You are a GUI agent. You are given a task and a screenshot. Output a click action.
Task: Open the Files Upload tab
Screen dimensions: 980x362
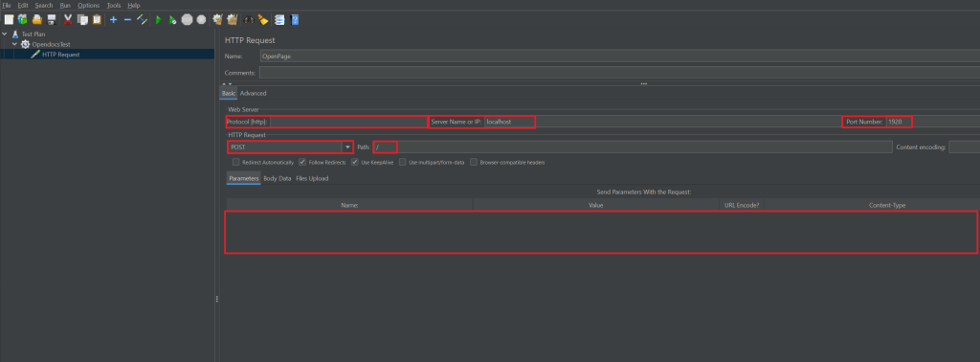tap(312, 178)
